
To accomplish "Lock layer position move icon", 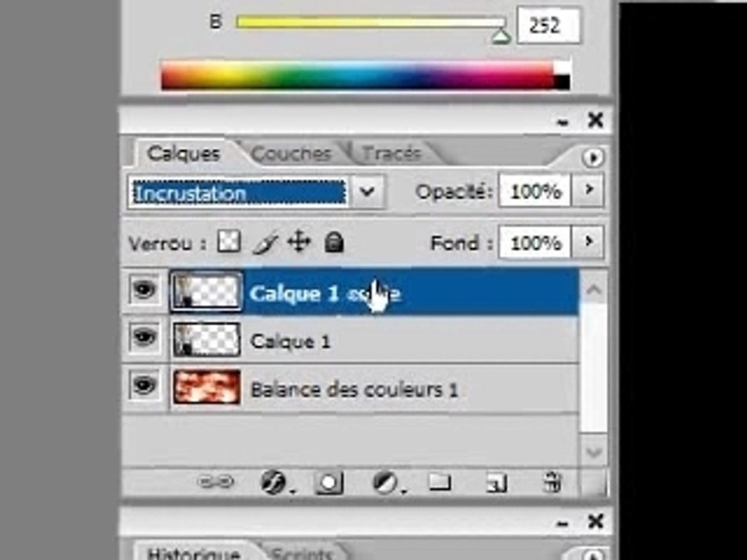I will click(x=299, y=242).
